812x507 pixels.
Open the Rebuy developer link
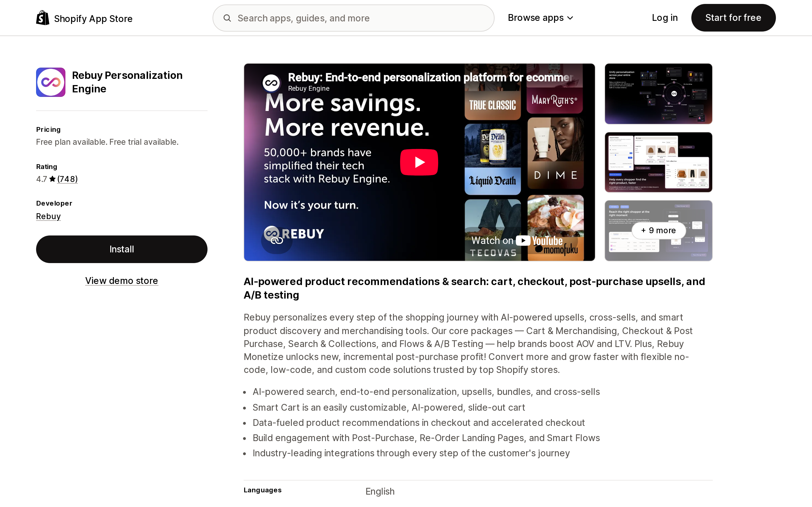(x=48, y=216)
